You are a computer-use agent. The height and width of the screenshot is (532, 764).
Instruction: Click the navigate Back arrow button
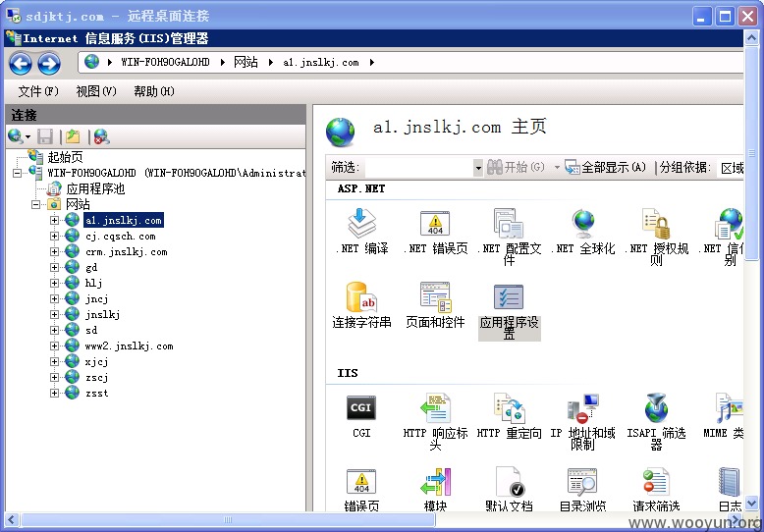(21, 64)
